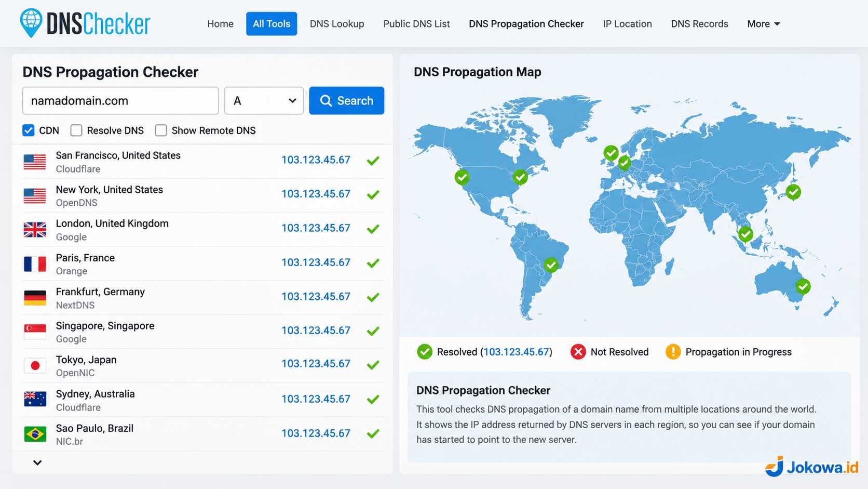This screenshot has height=489, width=868.
Task: Click the NIC.br provider label
Action: click(x=70, y=441)
